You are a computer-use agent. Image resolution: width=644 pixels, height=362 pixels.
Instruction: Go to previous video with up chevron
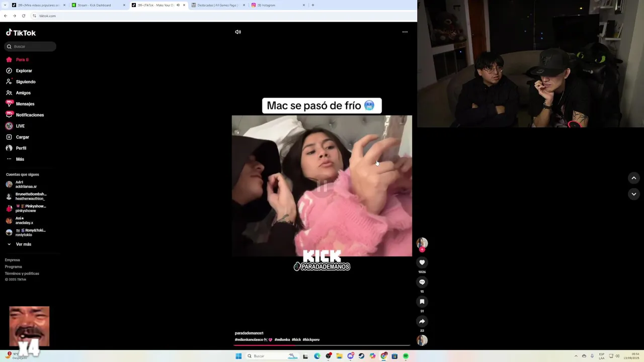click(634, 178)
